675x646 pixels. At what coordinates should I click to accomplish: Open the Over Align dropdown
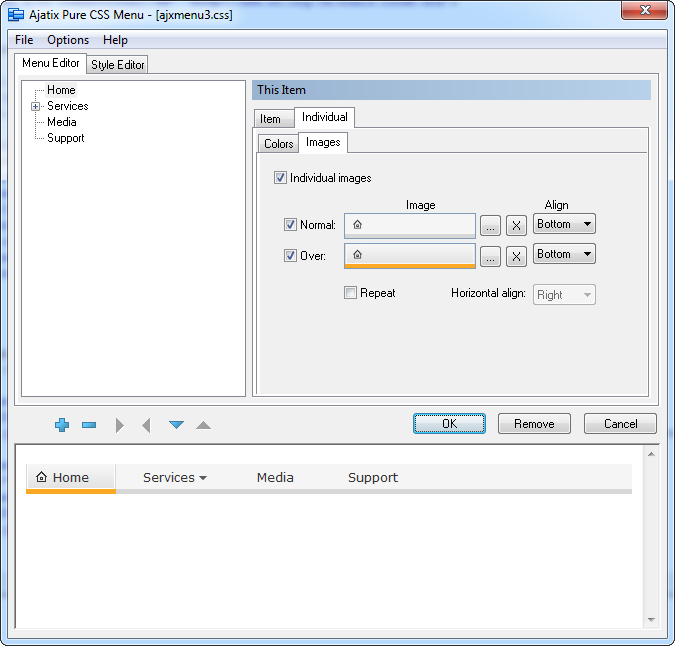coord(564,254)
